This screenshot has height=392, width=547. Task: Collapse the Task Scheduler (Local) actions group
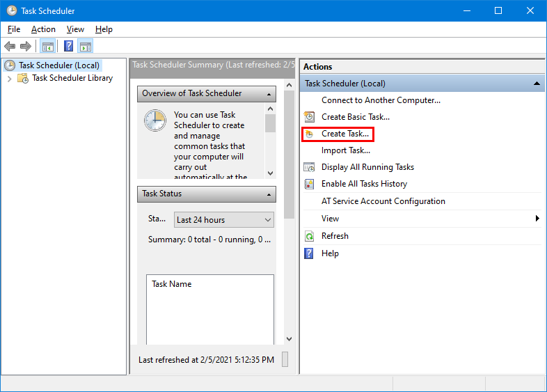pyautogui.click(x=537, y=84)
